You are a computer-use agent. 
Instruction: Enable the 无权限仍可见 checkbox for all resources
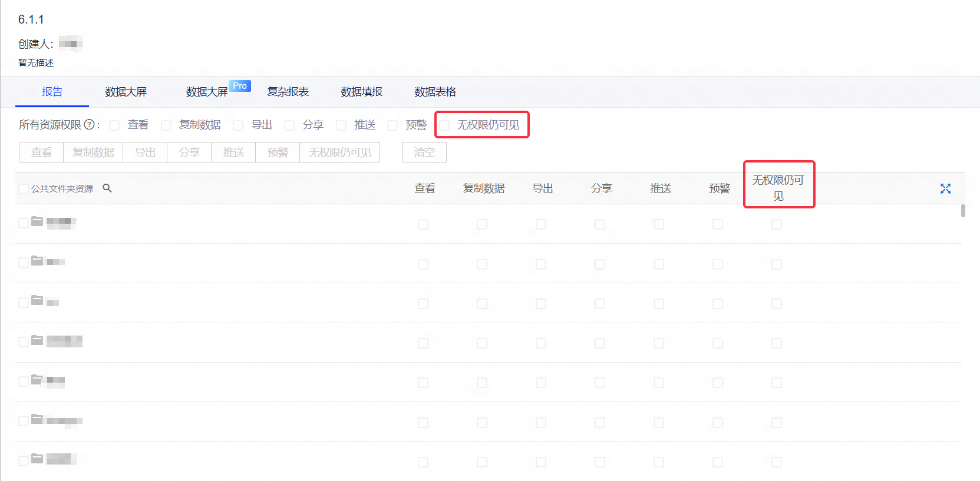(x=445, y=125)
